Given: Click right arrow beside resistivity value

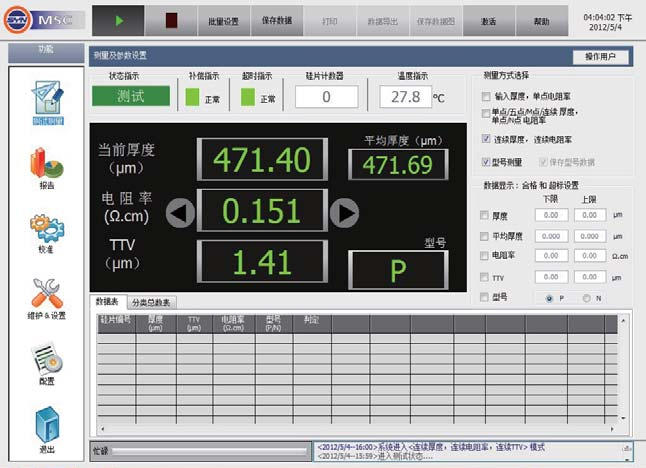Looking at the screenshot, I should tap(344, 213).
